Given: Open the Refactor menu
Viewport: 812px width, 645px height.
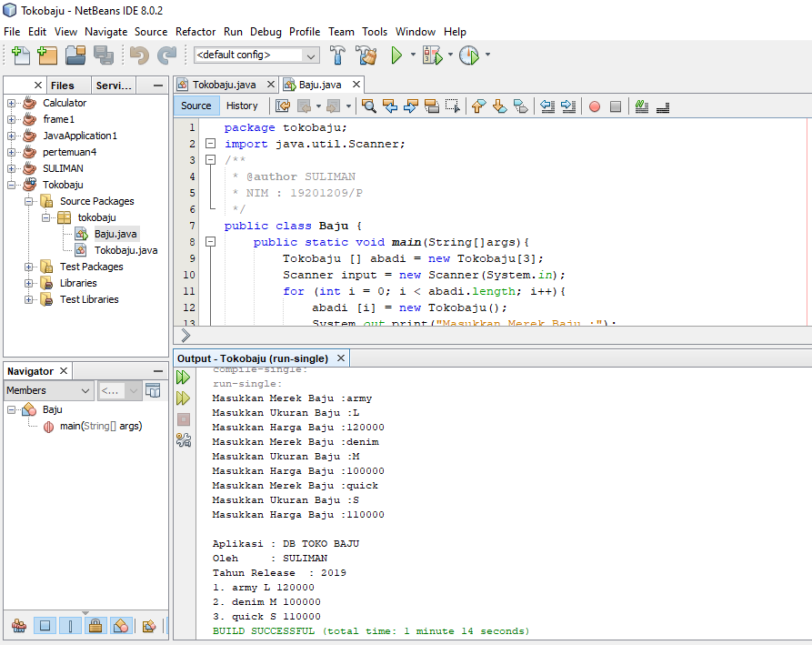Looking at the screenshot, I should coord(195,31).
